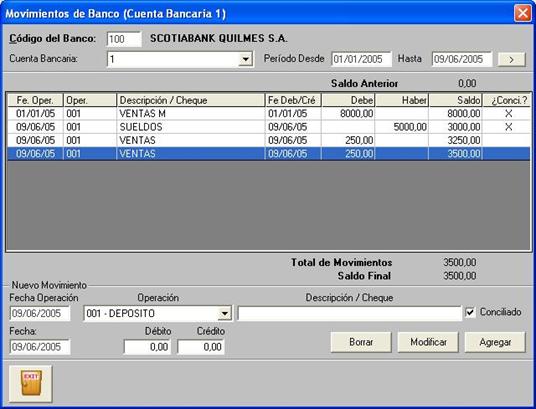Focus the Débito amount field
The height and width of the screenshot is (409, 536).
147,347
